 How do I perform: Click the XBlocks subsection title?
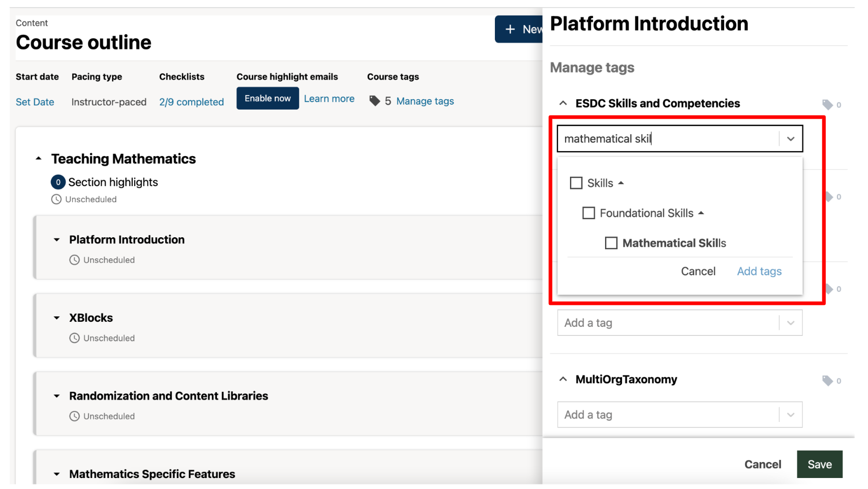pos(91,318)
